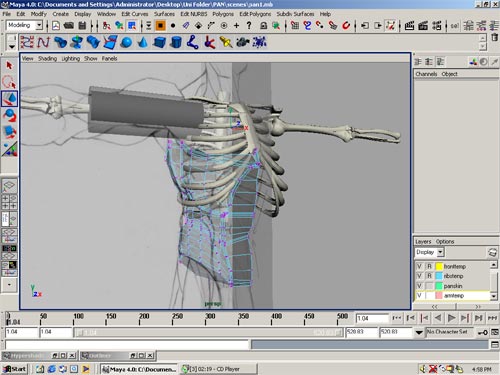Create a polygon sphere from shelf
This screenshot has width=500, height=375.
click(126, 43)
